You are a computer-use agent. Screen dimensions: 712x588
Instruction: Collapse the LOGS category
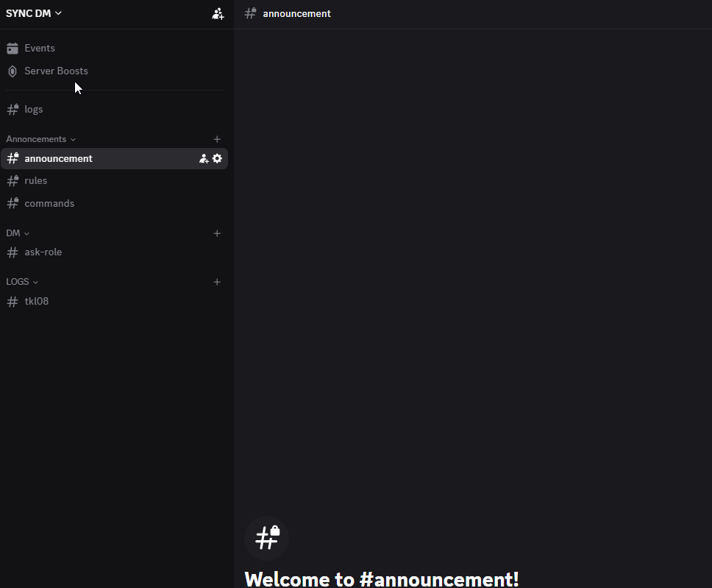22,282
